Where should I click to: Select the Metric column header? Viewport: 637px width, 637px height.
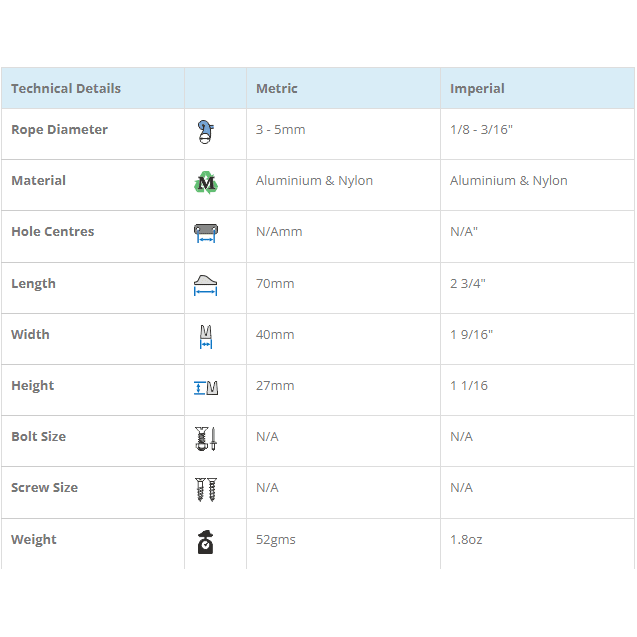[277, 89]
